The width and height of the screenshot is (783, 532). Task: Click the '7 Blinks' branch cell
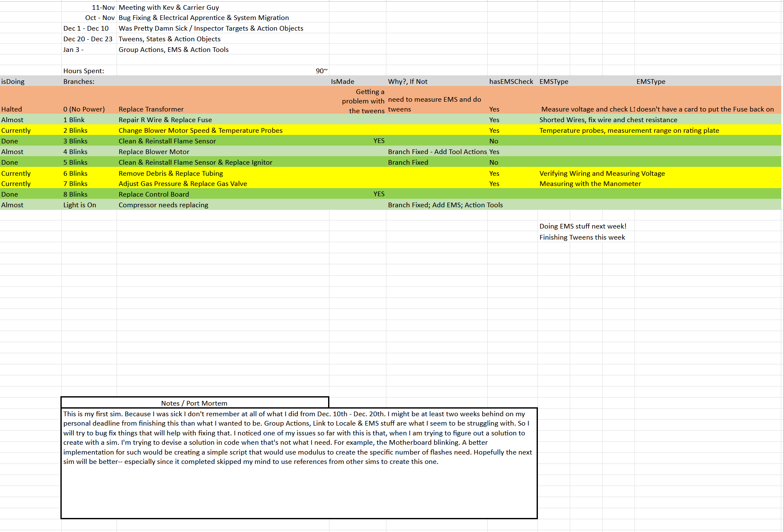(x=89, y=183)
